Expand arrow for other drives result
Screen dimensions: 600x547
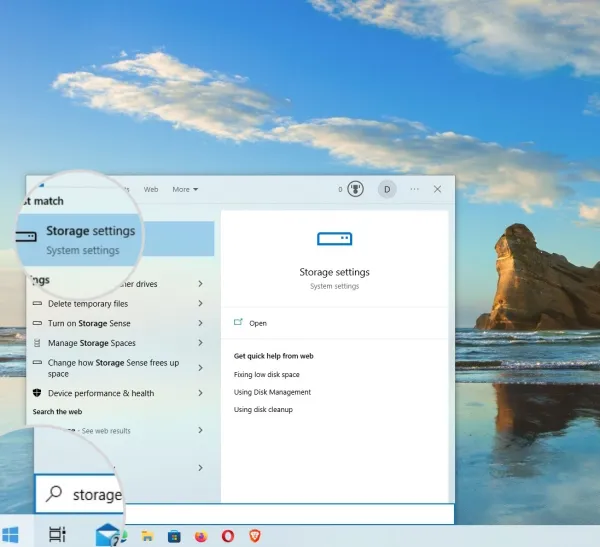tap(201, 284)
